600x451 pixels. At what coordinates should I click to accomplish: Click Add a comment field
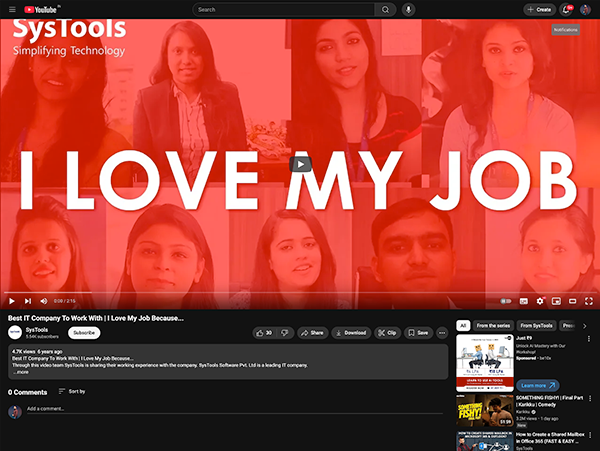[x=235, y=409]
